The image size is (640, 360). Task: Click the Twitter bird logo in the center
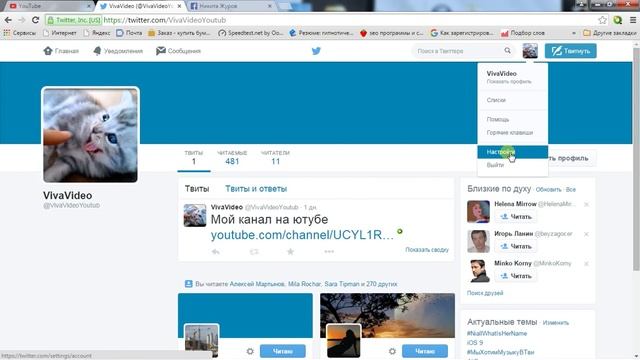pos(316,51)
